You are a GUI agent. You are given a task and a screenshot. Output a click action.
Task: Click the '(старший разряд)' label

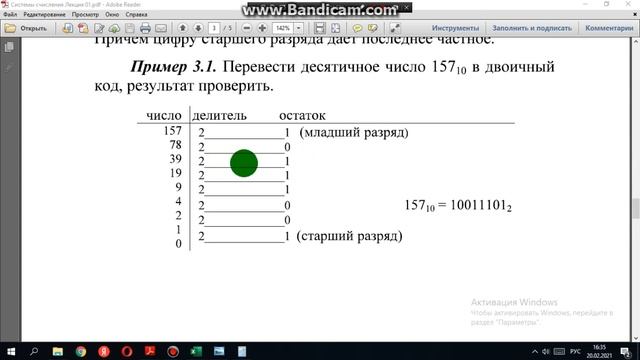point(349,236)
